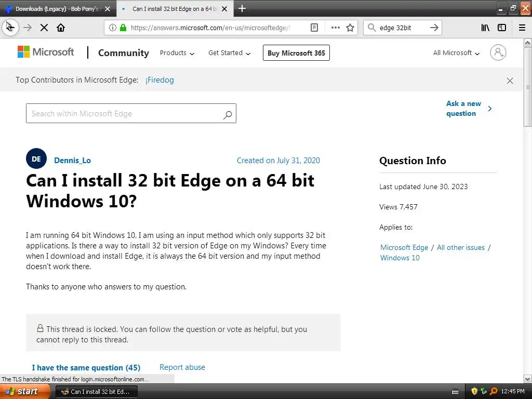
Task: Stop loading the page with X button
Action: [x=44, y=28]
